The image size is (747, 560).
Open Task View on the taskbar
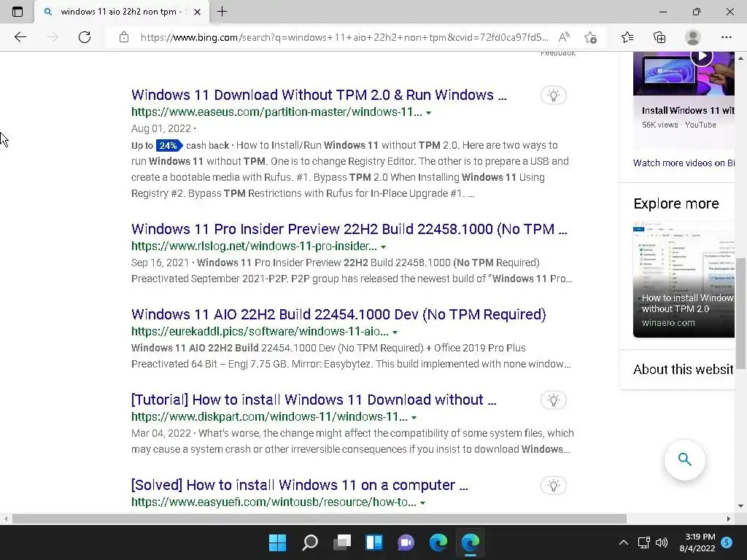(341, 542)
